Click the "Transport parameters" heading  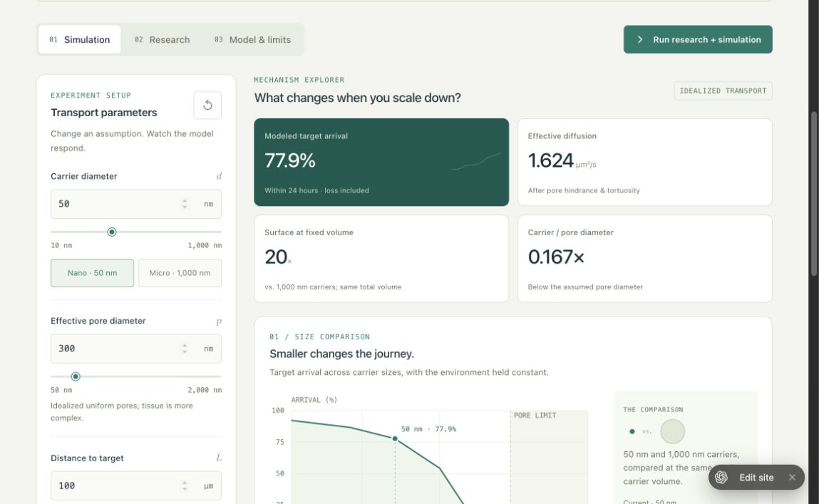(104, 113)
